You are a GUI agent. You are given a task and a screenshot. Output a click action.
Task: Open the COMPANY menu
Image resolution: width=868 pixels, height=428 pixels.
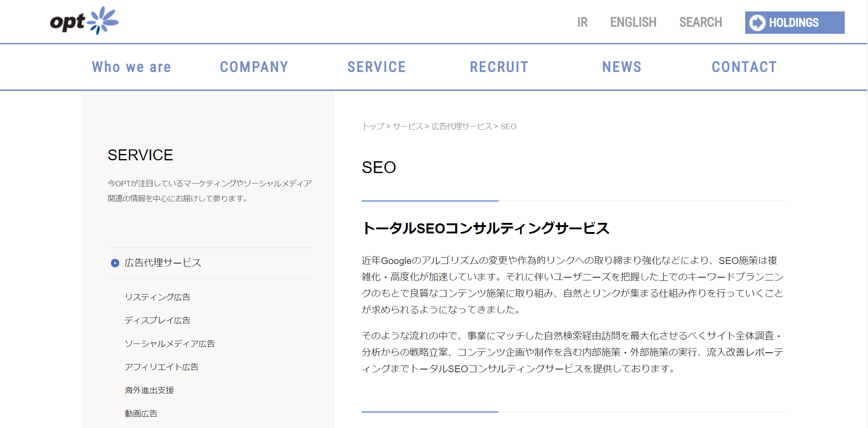click(254, 67)
